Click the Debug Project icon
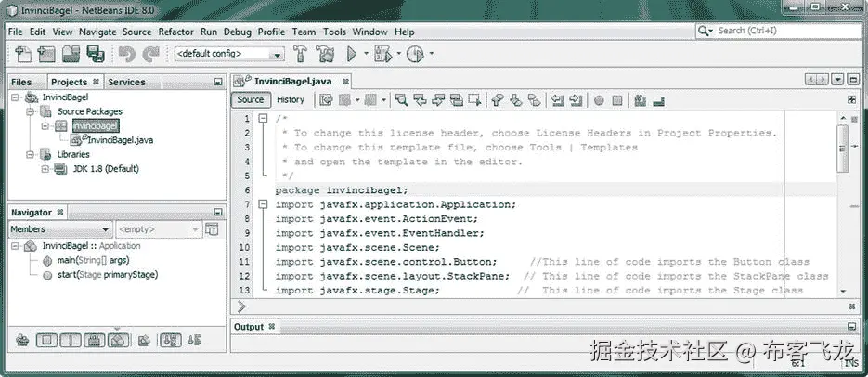Image resolution: width=868 pixels, height=377 pixels. tap(383, 54)
